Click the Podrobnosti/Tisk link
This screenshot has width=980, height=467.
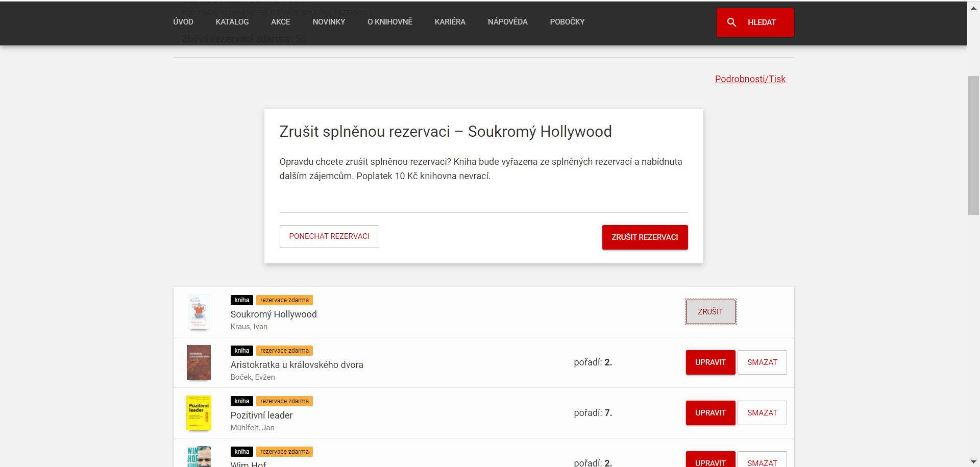click(x=750, y=79)
